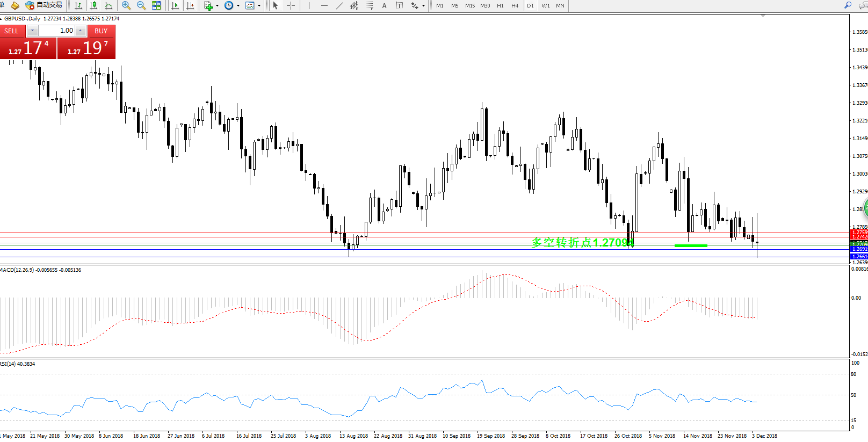Viewport: 868px width, 442px height.
Task: Click the red SELL button
Action: click(11, 31)
